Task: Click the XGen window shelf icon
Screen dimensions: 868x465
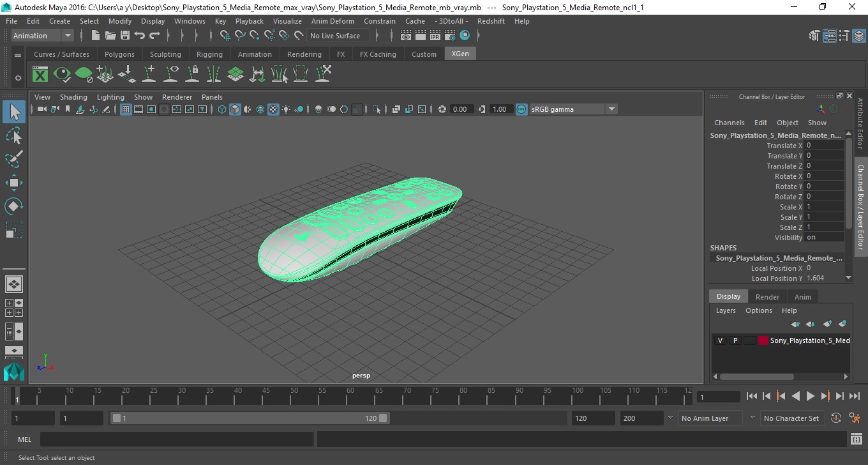Action: click(40, 75)
